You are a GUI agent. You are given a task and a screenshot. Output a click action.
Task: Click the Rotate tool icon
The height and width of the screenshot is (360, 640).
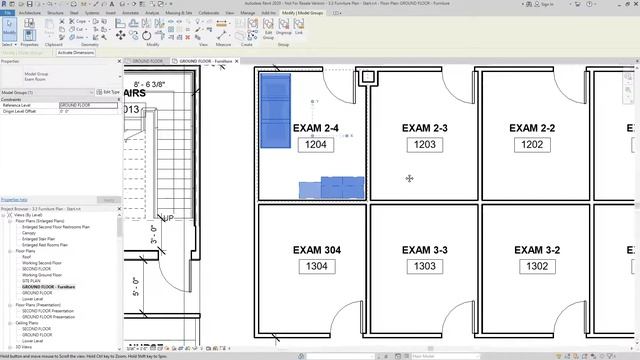tap(147, 36)
